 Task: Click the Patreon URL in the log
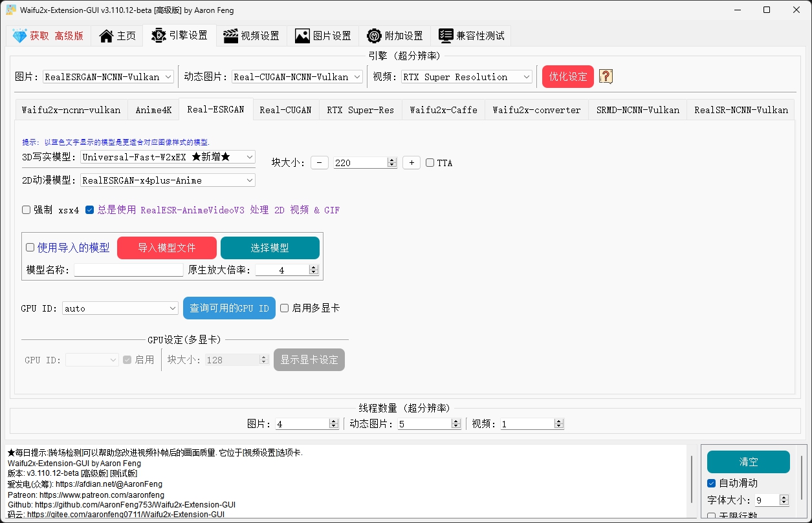pyautogui.click(x=102, y=495)
